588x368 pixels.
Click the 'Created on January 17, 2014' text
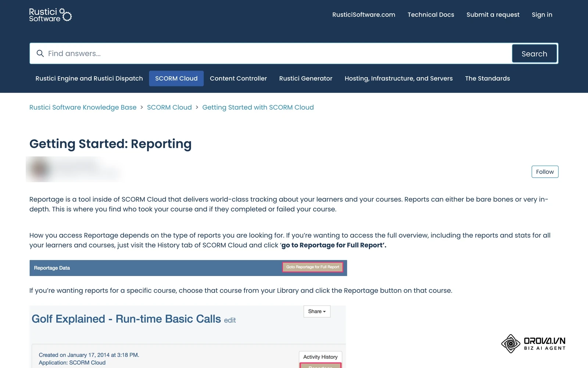[x=89, y=355]
